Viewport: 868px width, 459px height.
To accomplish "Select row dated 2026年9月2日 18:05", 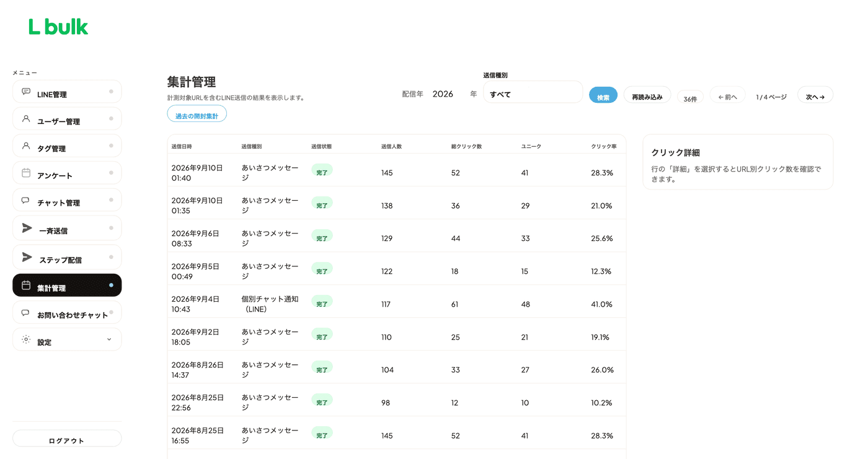I will pos(397,334).
